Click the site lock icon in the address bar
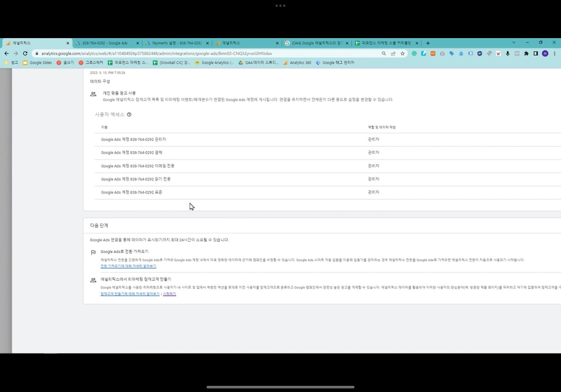The height and width of the screenshot is (392, 561). pos(37,53)
